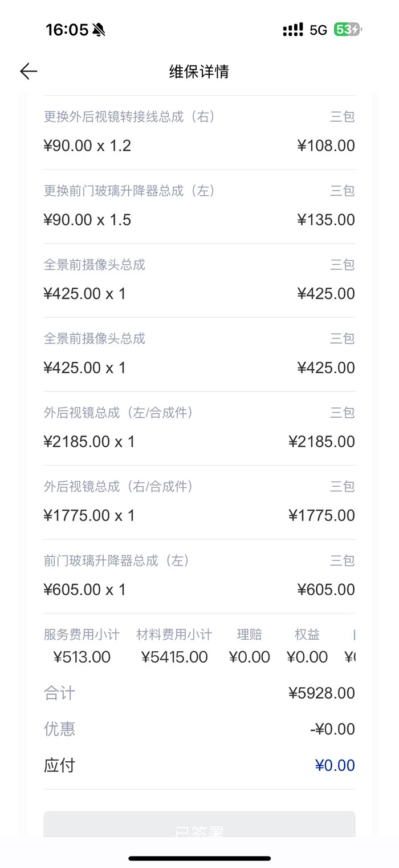Tap the blue 应付 ¥0.00 amount
The image size is (399, 868).
335,766
